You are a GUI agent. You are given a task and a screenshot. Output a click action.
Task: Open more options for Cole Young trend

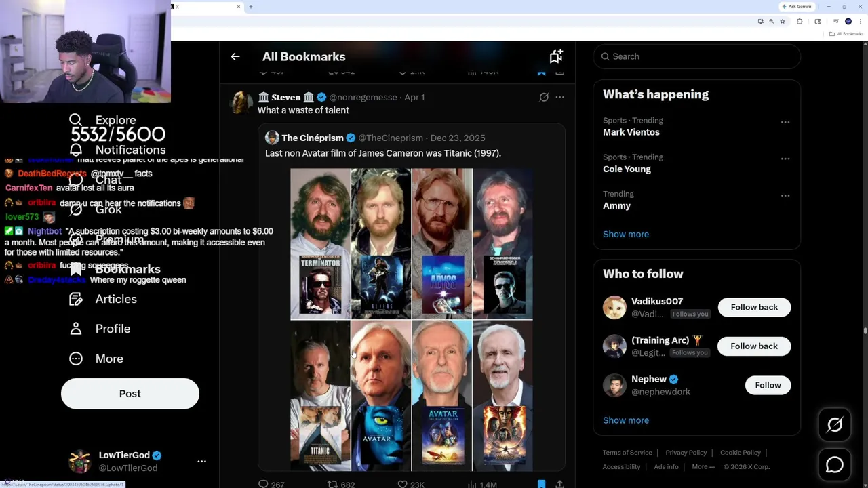(785, 159)
